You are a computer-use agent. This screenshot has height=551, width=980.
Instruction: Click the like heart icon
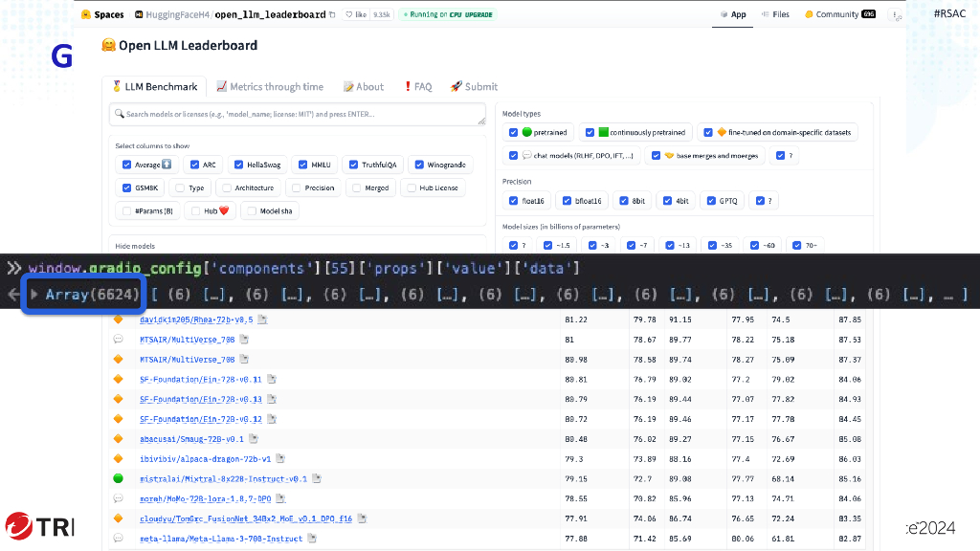(348, 15)
